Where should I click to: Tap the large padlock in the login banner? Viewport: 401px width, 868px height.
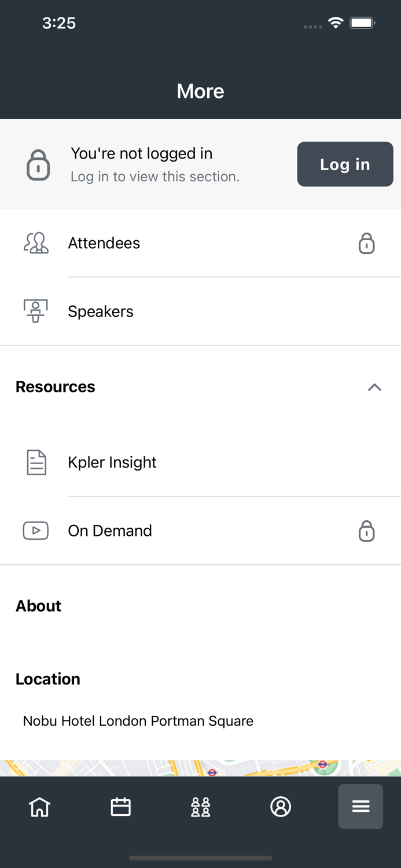click(x=37, y=164)
